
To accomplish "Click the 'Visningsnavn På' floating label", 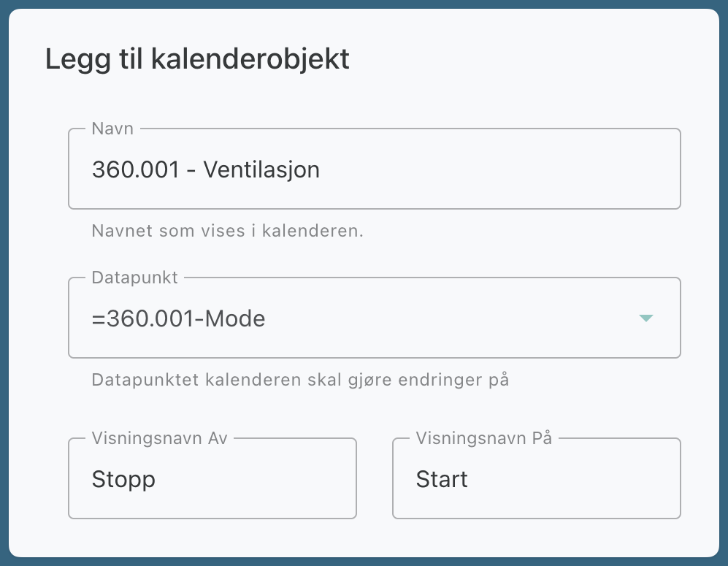I will point(484,438).
